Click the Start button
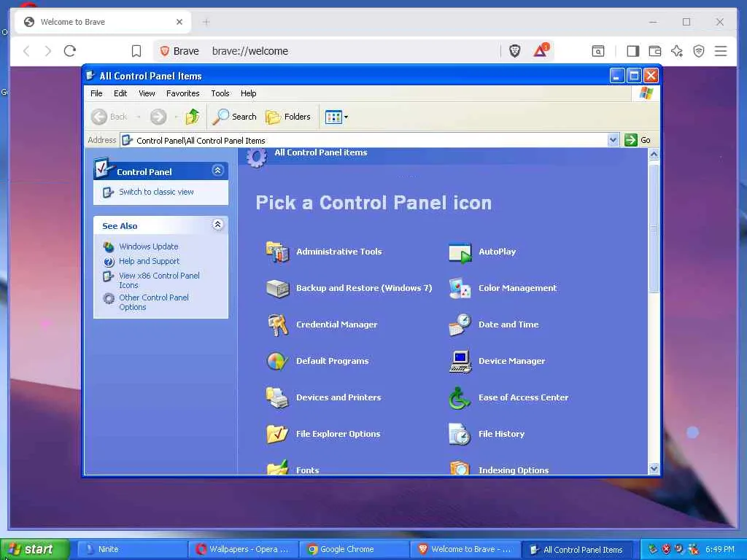This screenshot has width=747, height=560. tap(35, 549)
